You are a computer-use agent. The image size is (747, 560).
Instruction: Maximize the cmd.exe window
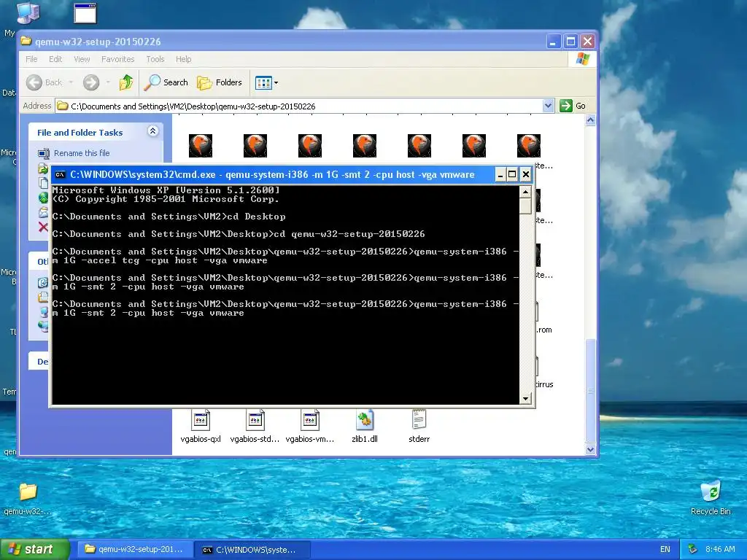pos(512,175)
